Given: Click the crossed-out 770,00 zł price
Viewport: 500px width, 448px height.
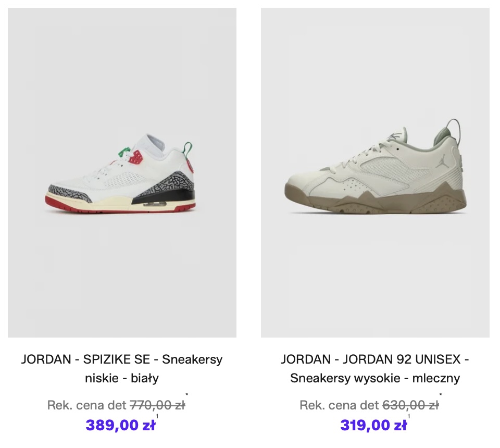Looking at the screenshot, I should tap(157, 405).
